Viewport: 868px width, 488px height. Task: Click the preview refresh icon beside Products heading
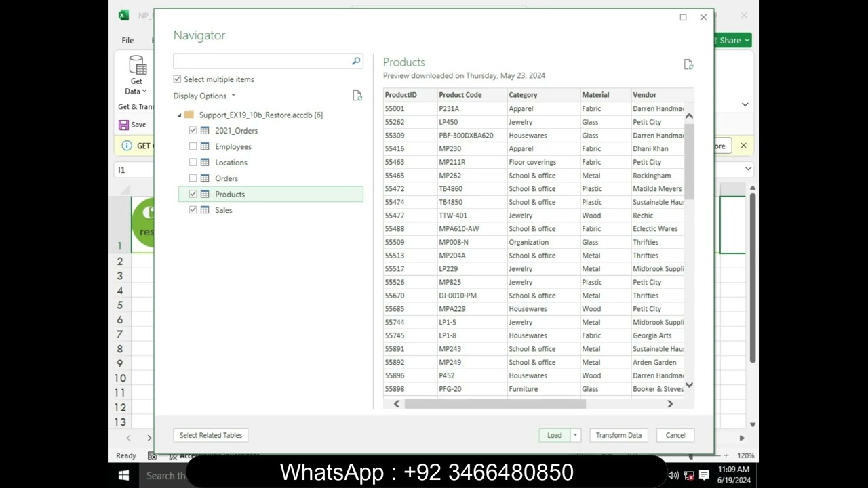pos(688,64)
